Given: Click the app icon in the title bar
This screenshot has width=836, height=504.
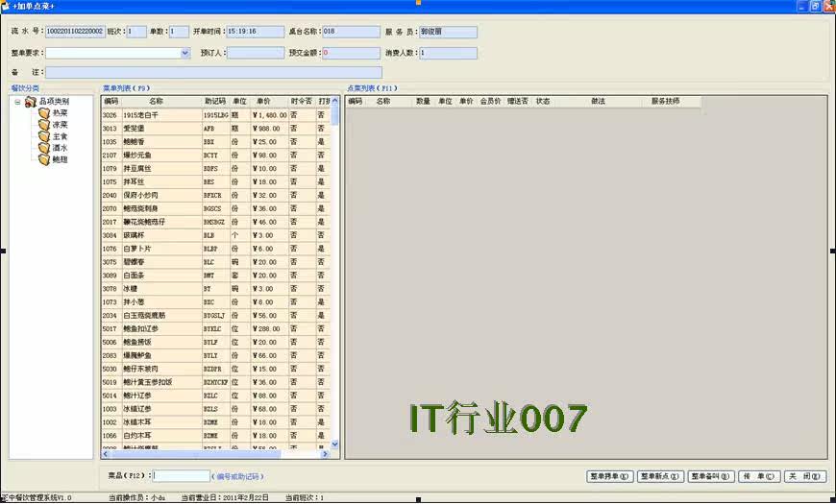Looking at the screenshot, I should click(6, 6).
